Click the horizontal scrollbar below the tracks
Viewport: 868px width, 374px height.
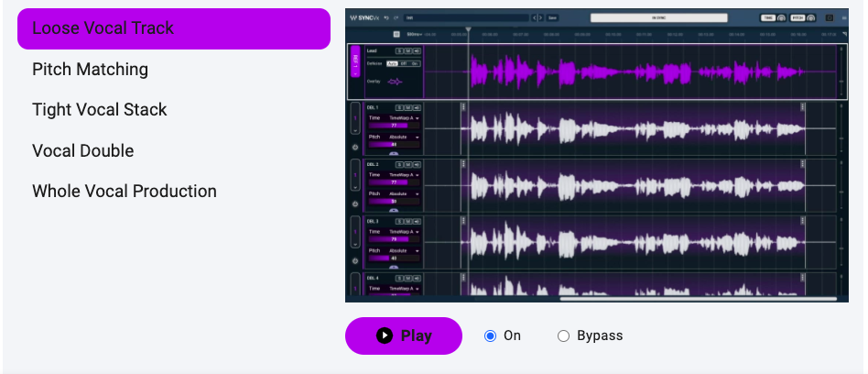pyautogui.click(x=698, y=298)
